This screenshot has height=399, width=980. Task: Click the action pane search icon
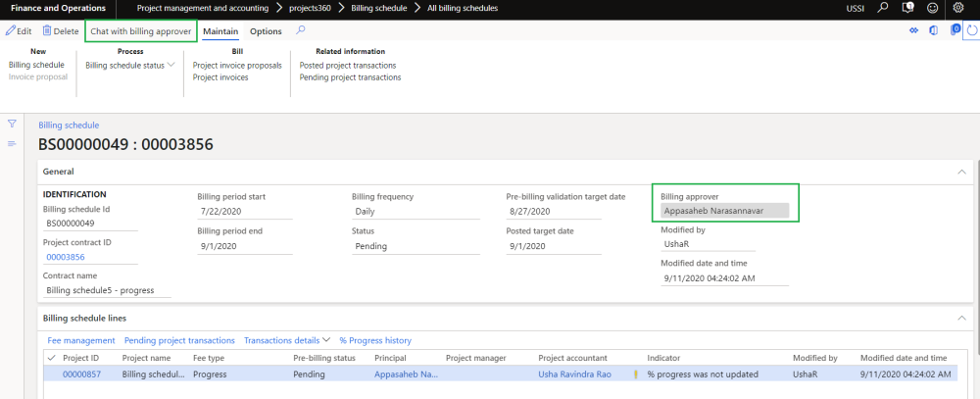pyautogui.click(x=300, y=31)
